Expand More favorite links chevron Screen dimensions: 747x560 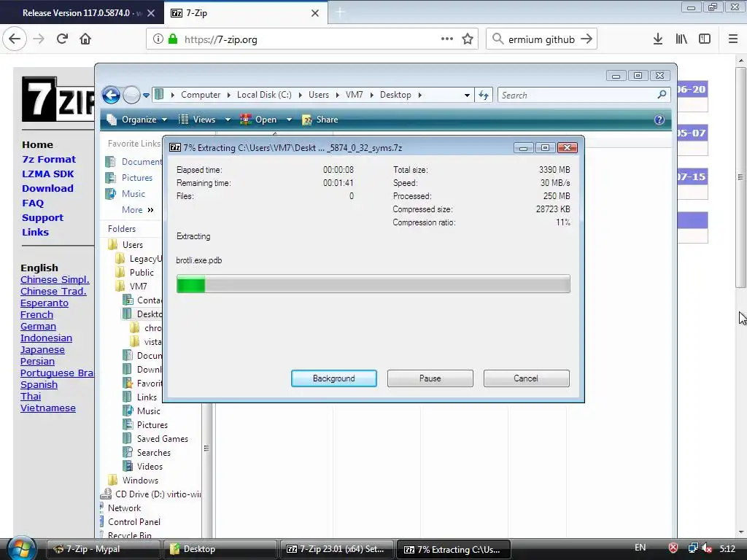click(x=150, y=210)
